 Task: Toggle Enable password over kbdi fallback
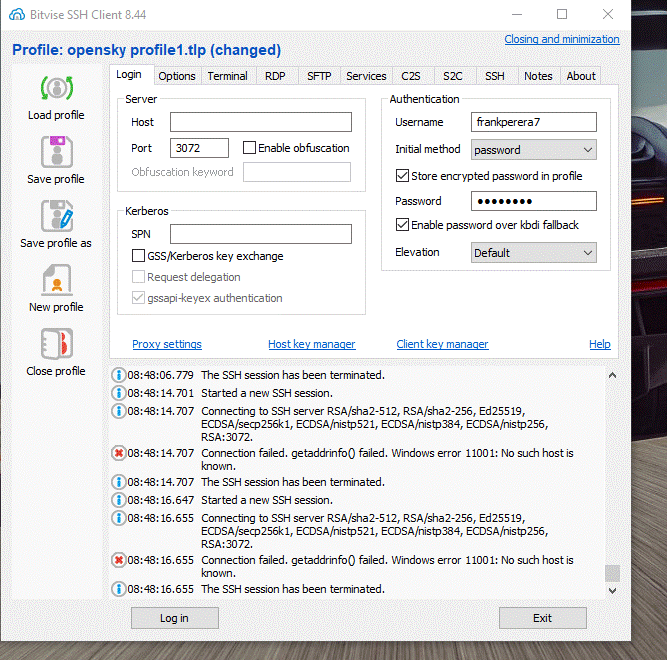(402, 225)
